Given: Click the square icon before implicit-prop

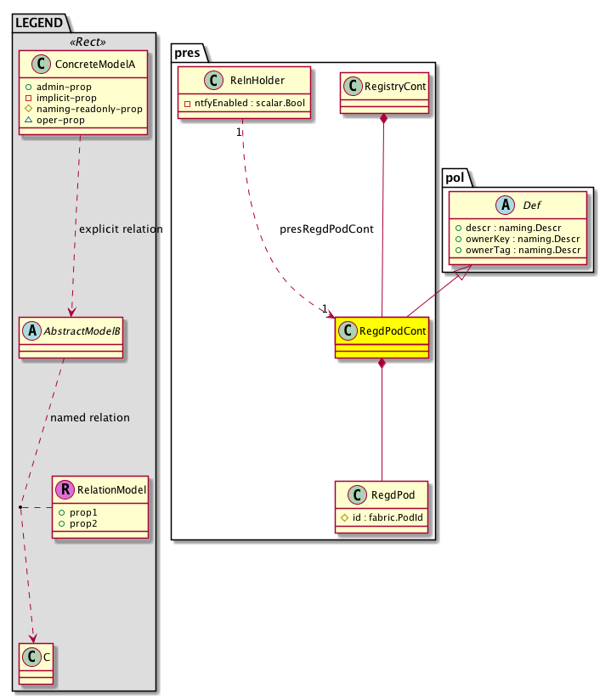Looking at the screenshot, I should [x=29, y=98].
